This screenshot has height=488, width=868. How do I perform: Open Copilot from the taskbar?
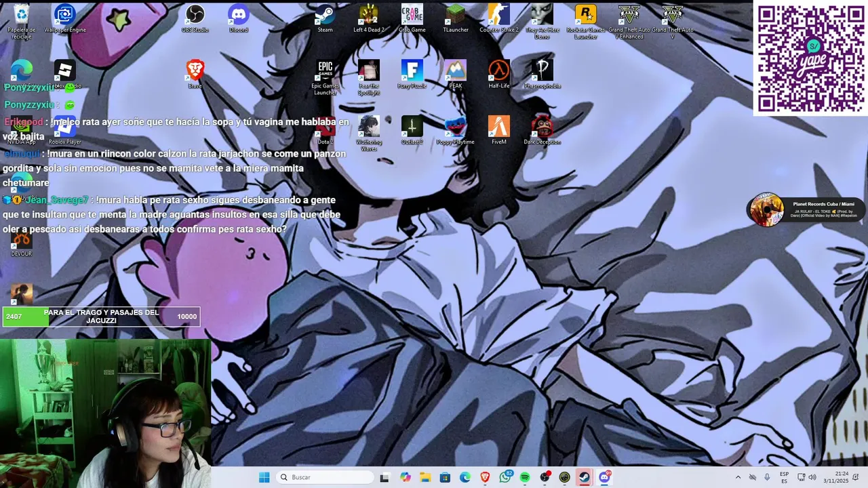tap(406, 477)
